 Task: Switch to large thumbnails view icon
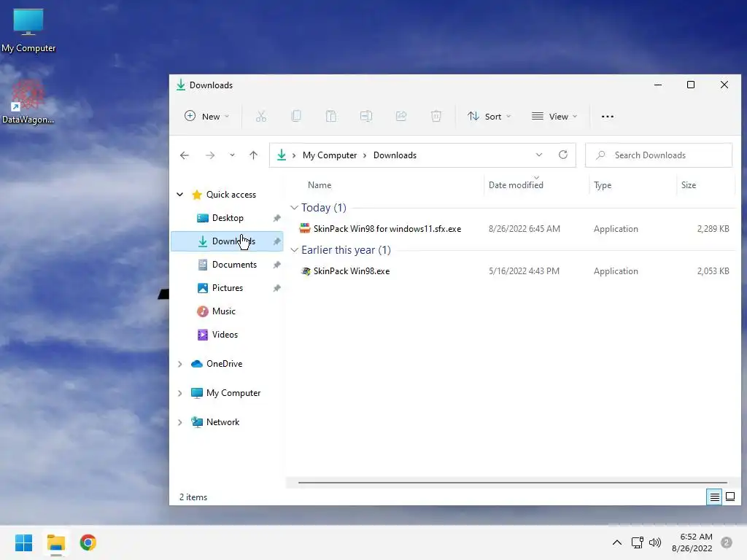pyautogui.click(x=729, y=497)
